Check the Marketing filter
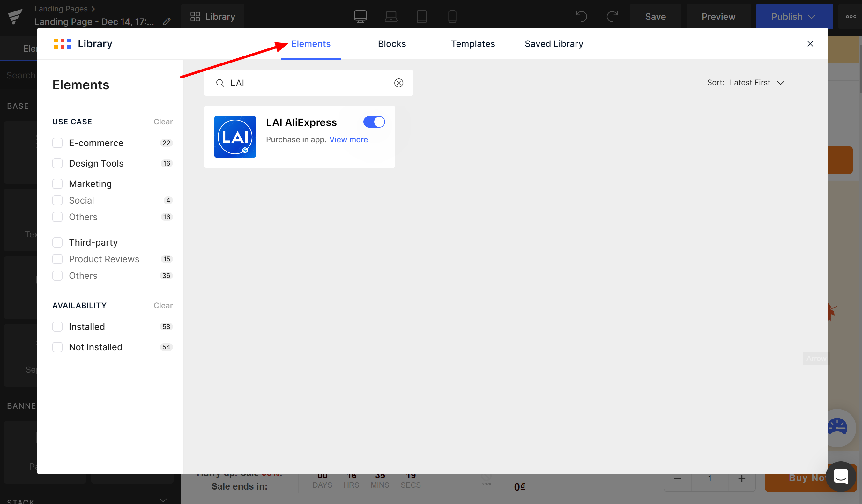Viewport: 862px width, 504px height. 57,184
